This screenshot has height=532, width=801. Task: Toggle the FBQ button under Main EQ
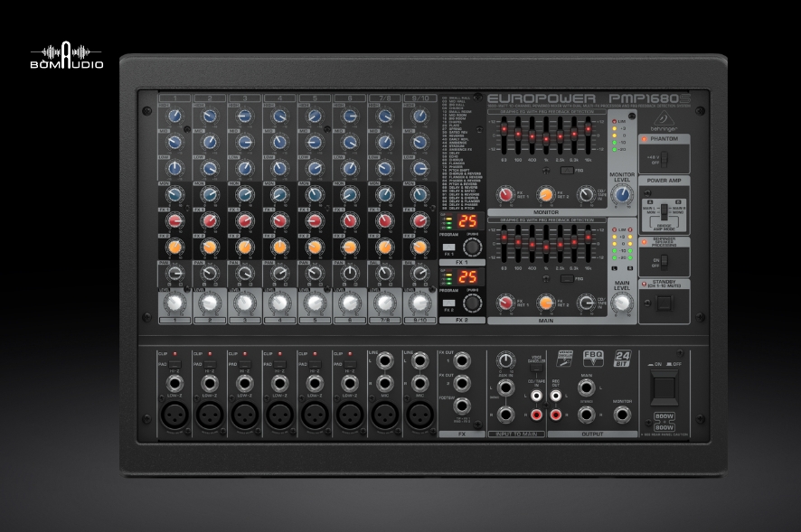coord(566,279)
